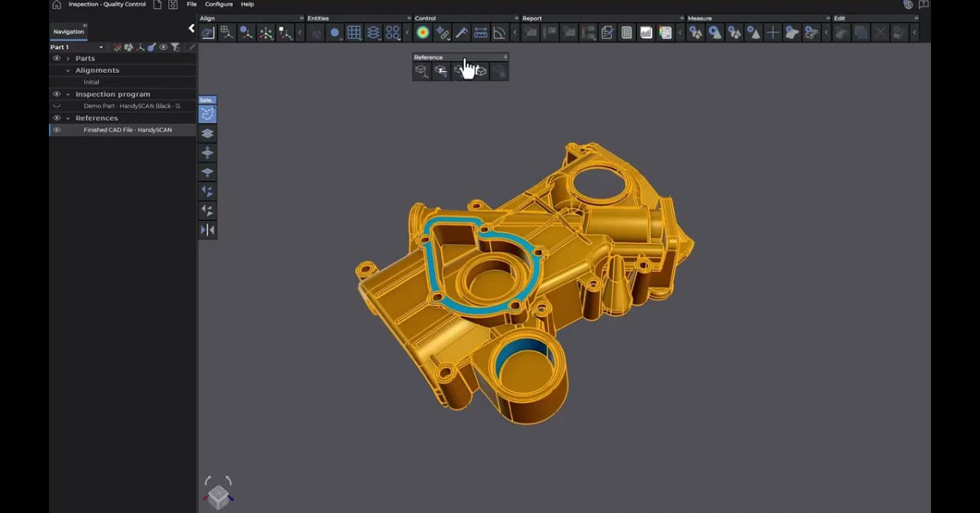980x513 pixels.
Task: Collapse the References tree node
Action: pyautogui.click(x=68, y=118)
